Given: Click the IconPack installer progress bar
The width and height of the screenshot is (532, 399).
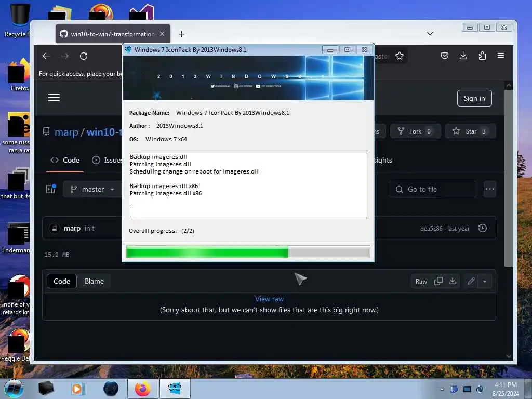Looking at the screenshot, I should (248, 252).
